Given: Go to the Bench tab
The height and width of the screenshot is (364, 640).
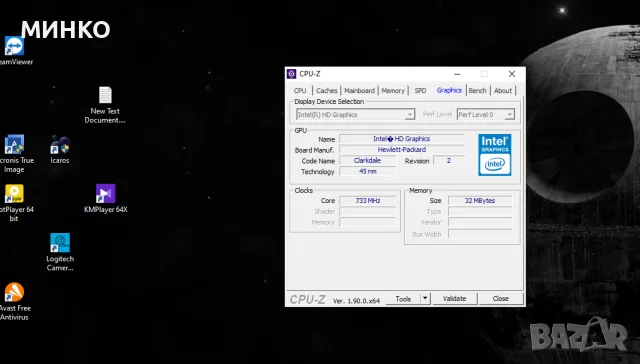Looking at the screenshot, I should [477, 91].
